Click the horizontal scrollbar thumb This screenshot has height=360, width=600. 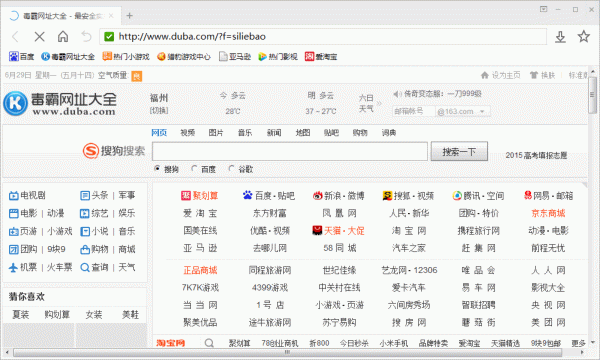(287, 352)
